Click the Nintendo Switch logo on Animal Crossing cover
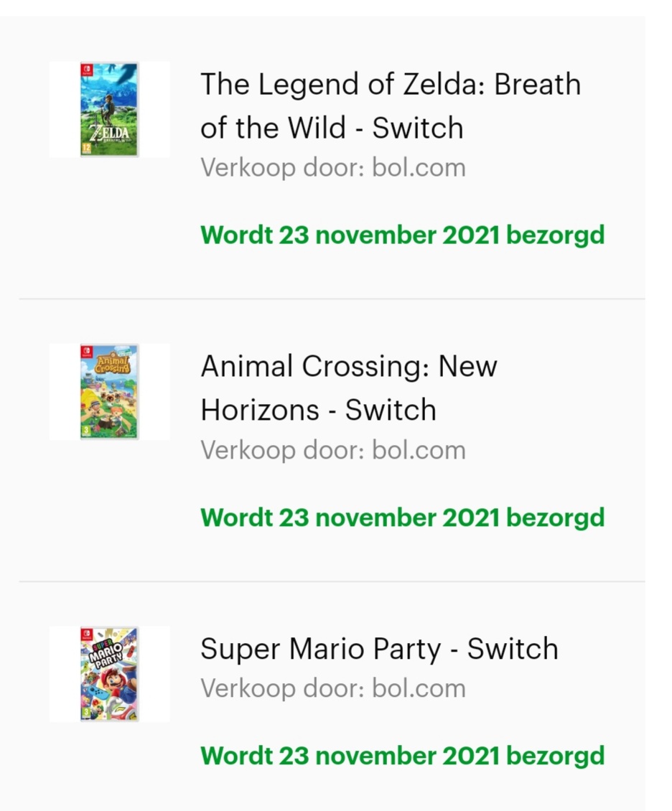672x811 pixels. [x=86, y=352]
